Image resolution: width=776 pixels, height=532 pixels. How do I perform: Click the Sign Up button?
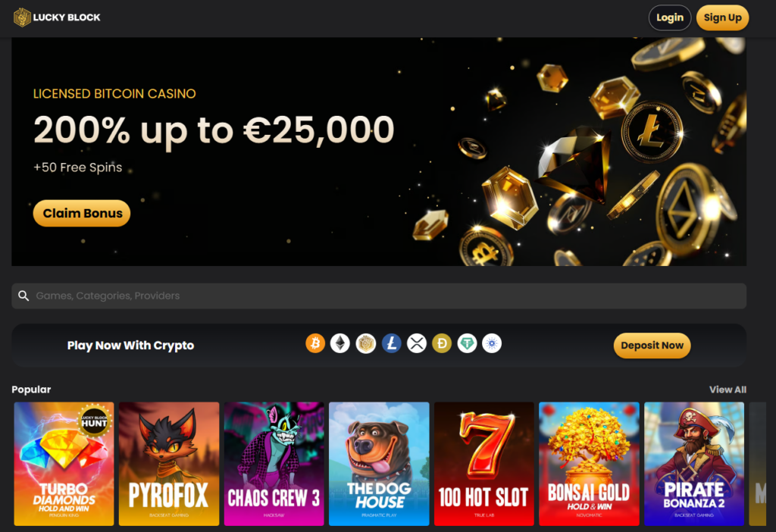722,18
